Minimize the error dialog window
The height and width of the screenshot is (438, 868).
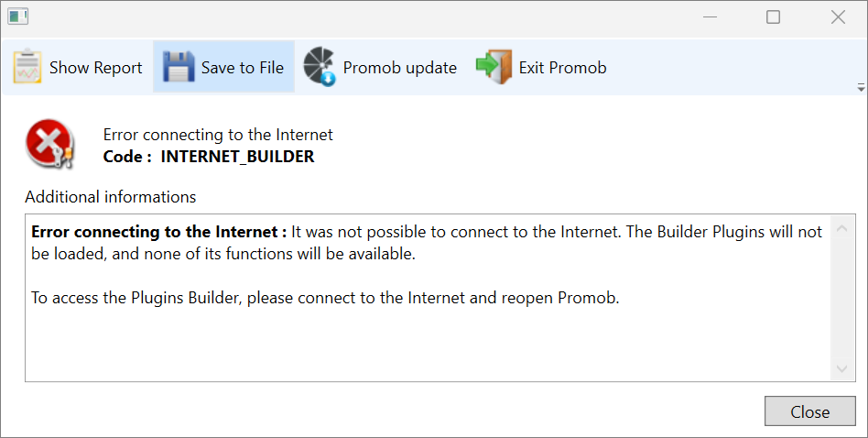(711, 17)
